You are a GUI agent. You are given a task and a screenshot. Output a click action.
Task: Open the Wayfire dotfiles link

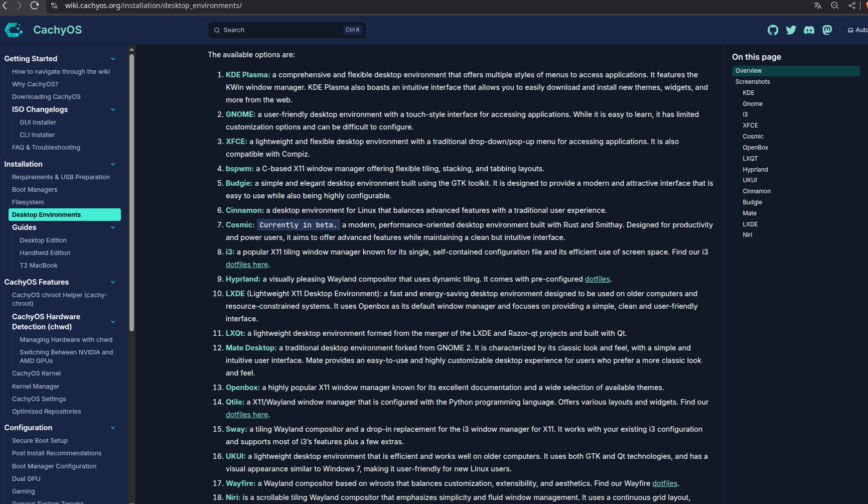pyautogui.click(x=665, y=483)
